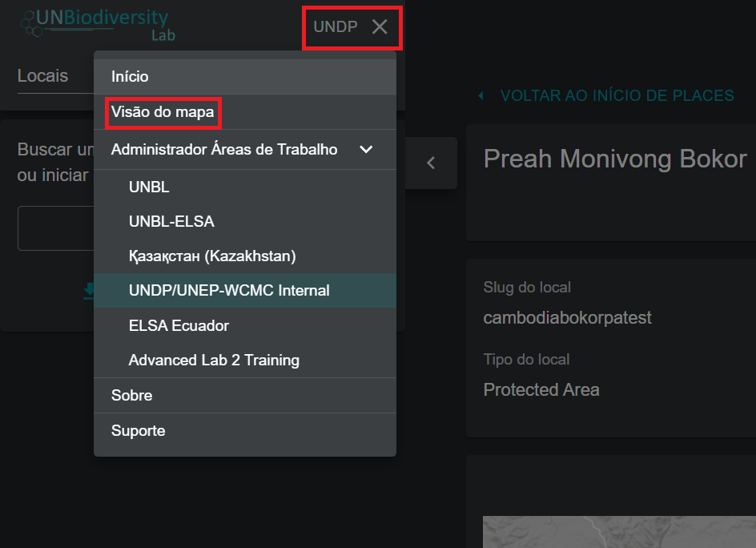756x548 pixels.
Task: Choose the UNBL workspace
Action: tap(149, 187)
